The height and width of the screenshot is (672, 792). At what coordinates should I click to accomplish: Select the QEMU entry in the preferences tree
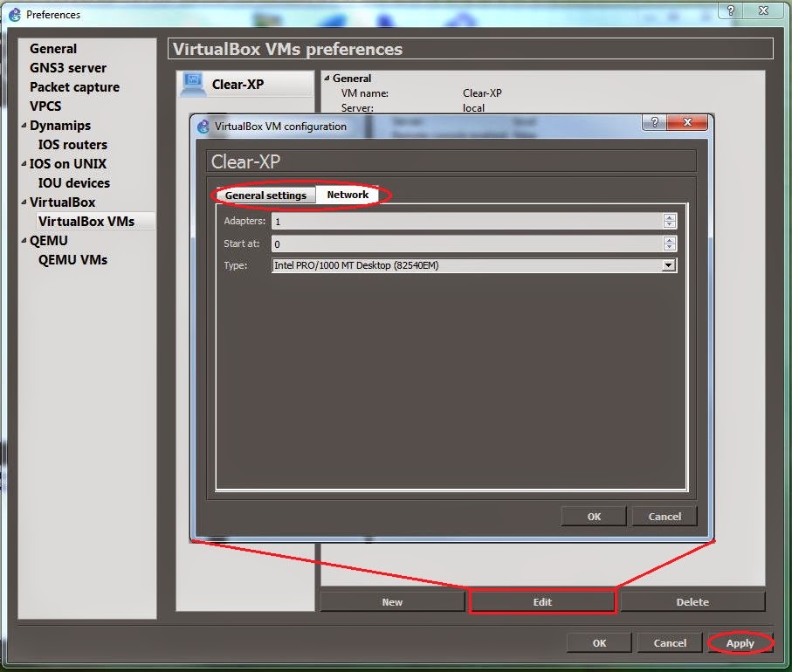pyautogui.click(x=49, y=240)
